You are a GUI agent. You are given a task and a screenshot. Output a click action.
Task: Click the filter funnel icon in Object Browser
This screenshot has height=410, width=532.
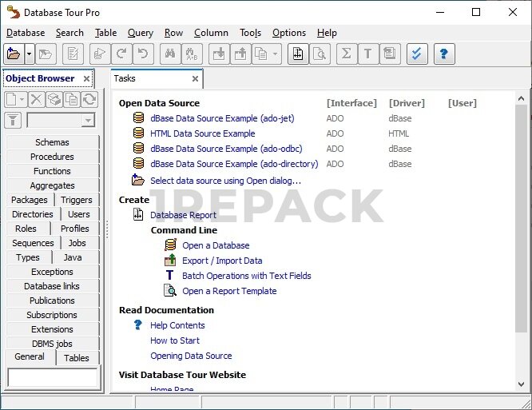pos(13,120)
